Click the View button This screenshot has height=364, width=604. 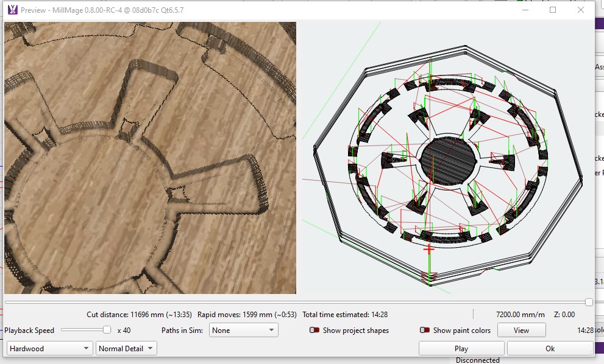tap(521, 330)
